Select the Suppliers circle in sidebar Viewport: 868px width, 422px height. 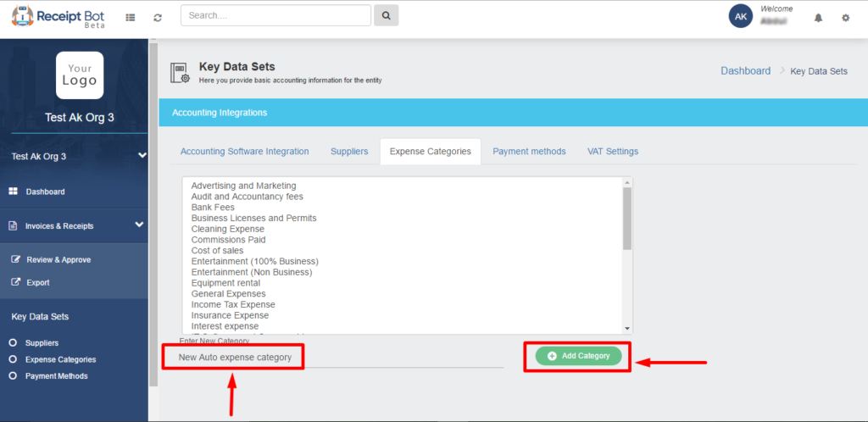(13, 343)
